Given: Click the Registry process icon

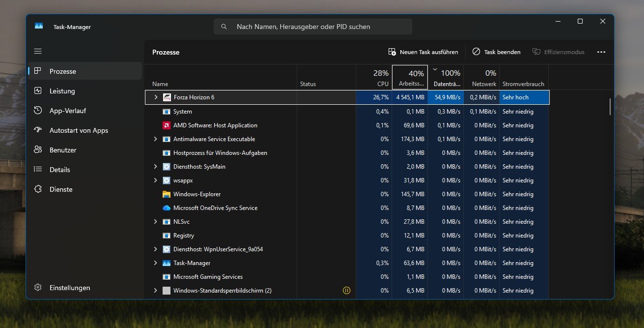Looking at the screenshot, I should point(166,236).
